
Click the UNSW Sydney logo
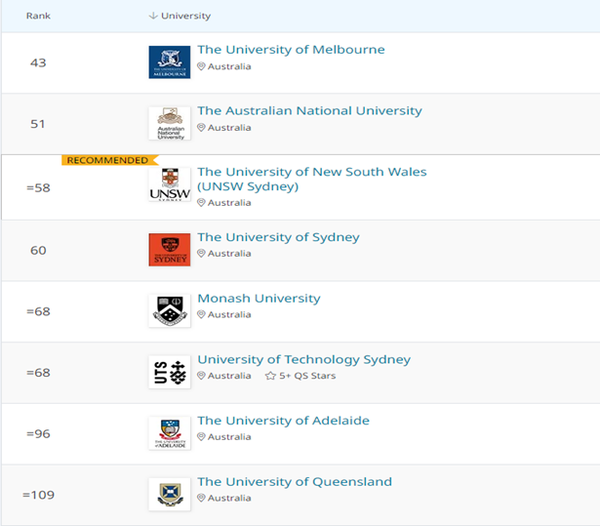point(168,184)
